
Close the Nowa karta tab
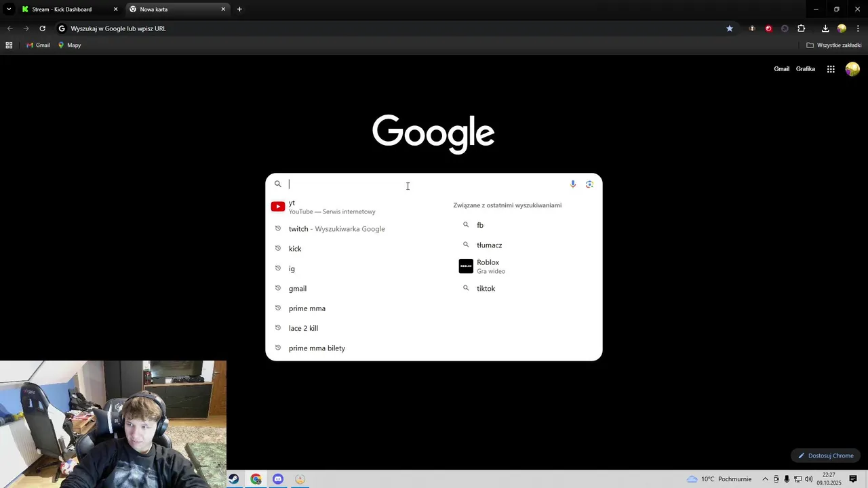coord(223,9)
